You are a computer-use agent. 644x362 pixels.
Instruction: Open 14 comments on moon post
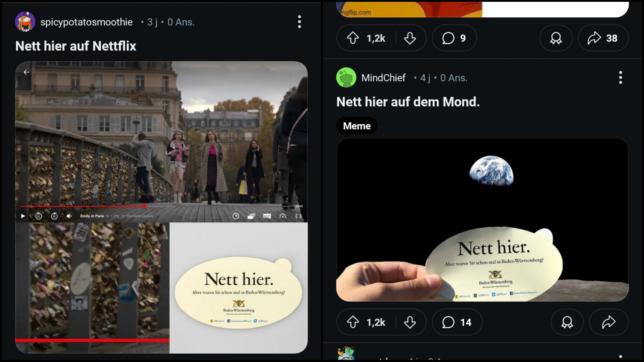(x=457, y=322)
